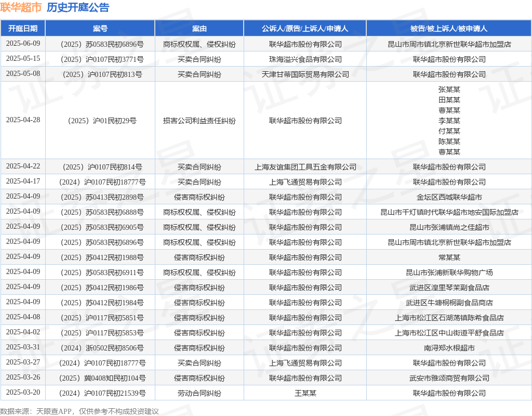Select the date cell 2025-06-09
The height and width of the screenshot is (416, 532).
(23, 44)
